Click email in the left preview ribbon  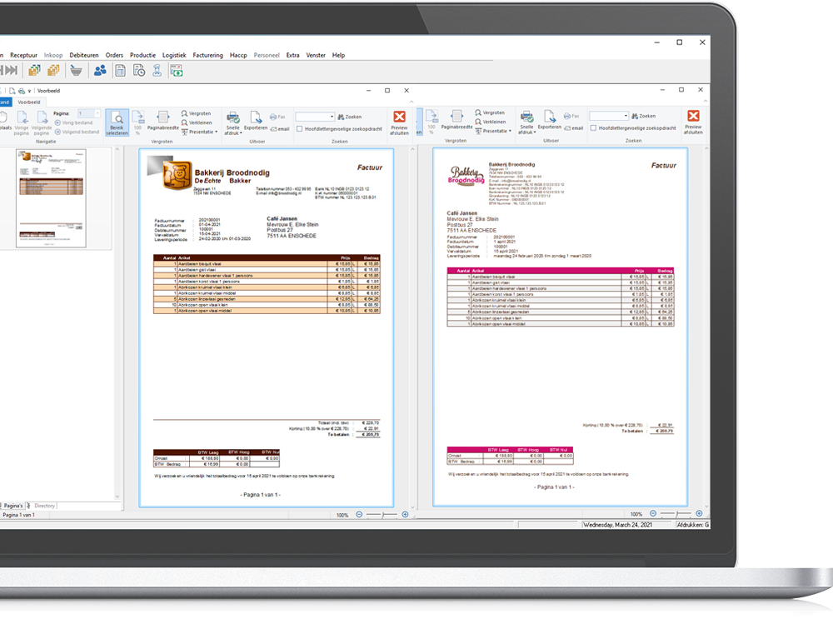[x=280, y=128]
